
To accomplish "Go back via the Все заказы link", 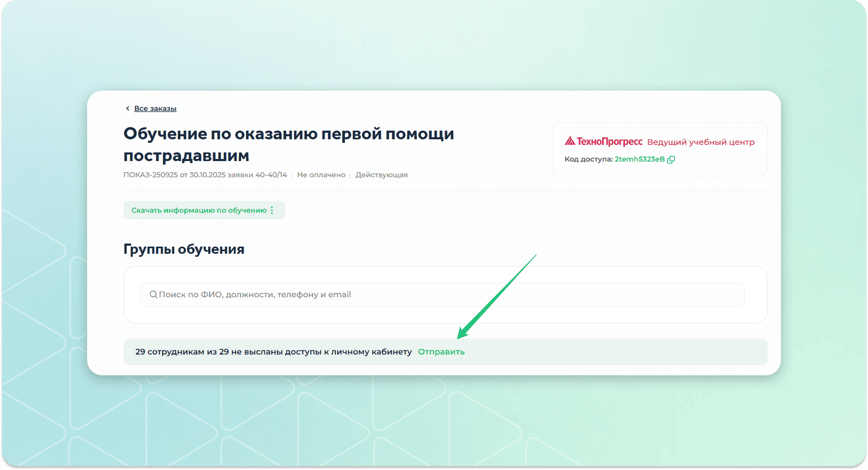I will coord(155,108).
